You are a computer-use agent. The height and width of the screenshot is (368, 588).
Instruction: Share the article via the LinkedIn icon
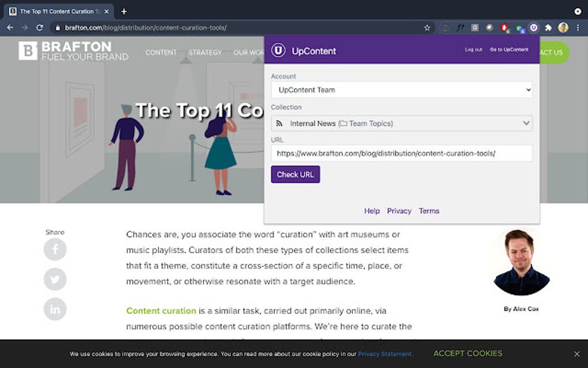pos(55,309)
